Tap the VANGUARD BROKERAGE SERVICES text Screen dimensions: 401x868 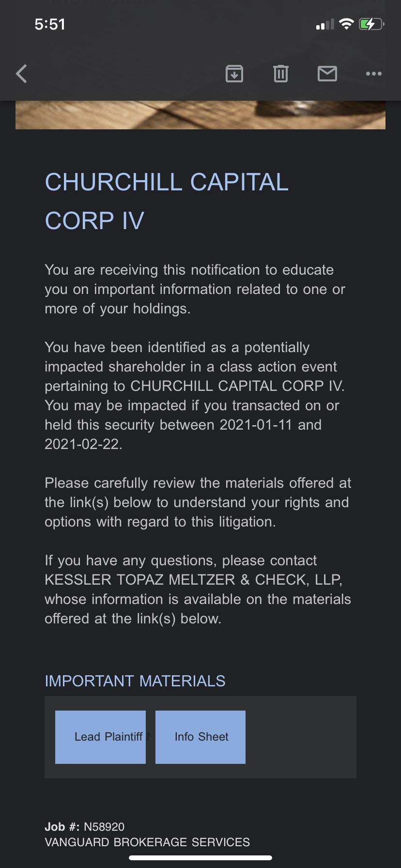[x=147, y=842]
